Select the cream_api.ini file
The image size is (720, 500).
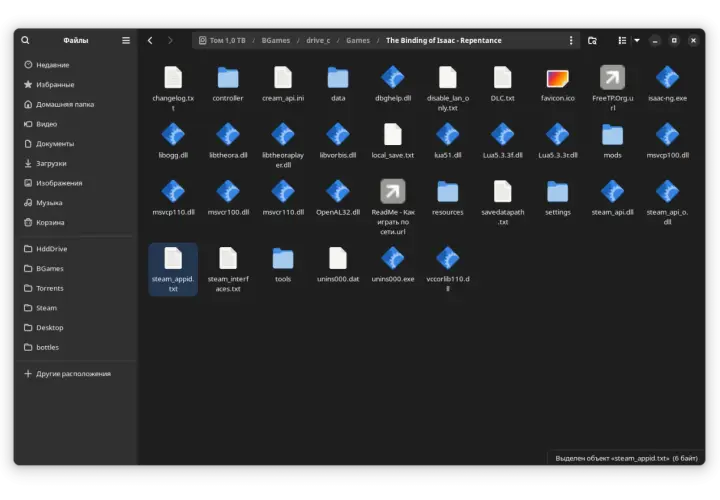[283, 84]
